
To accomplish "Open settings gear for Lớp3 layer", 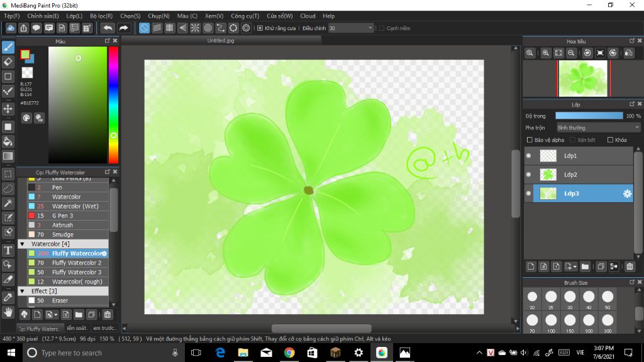I will pyautogui.click(x=627, y=194).
